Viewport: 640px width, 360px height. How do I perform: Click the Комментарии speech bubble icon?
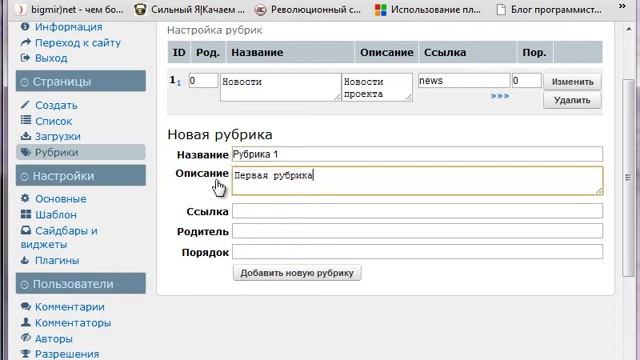26,306
